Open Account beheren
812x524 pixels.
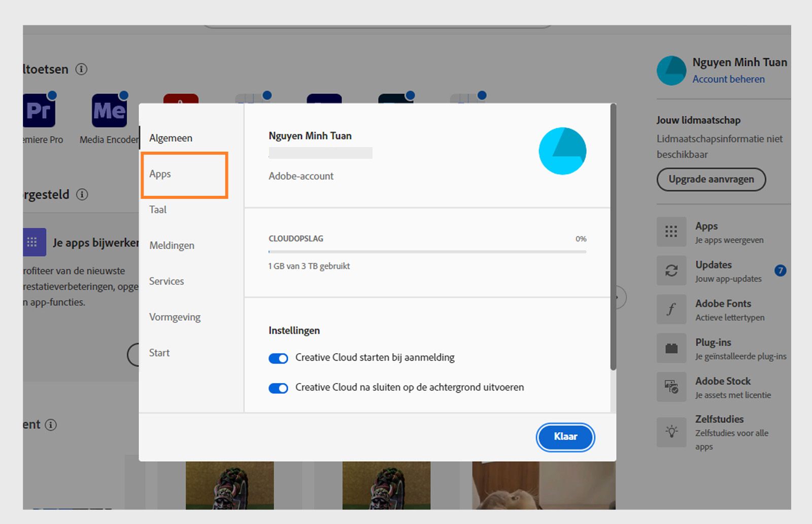tap(729, 79)
